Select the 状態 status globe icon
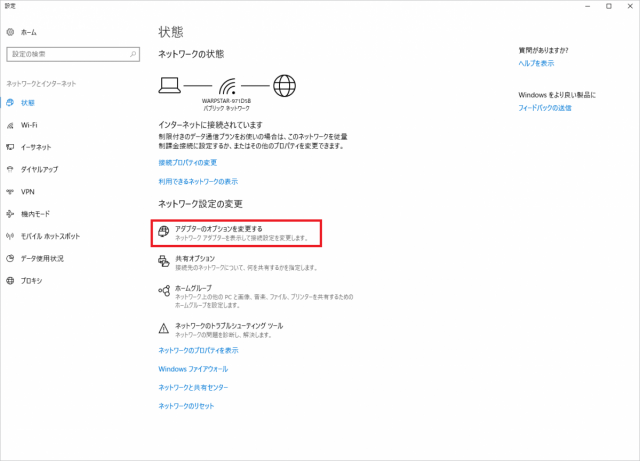Screen dimensions: 640x461 point(10,103)
